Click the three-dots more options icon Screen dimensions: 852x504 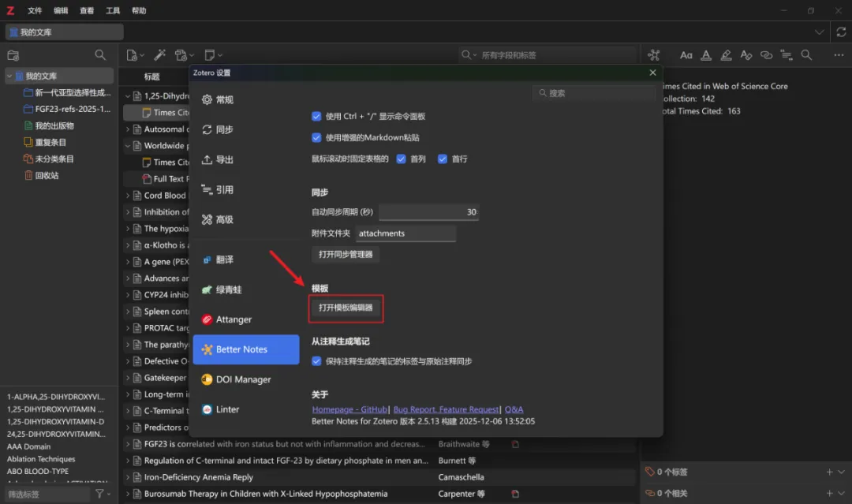839,55
